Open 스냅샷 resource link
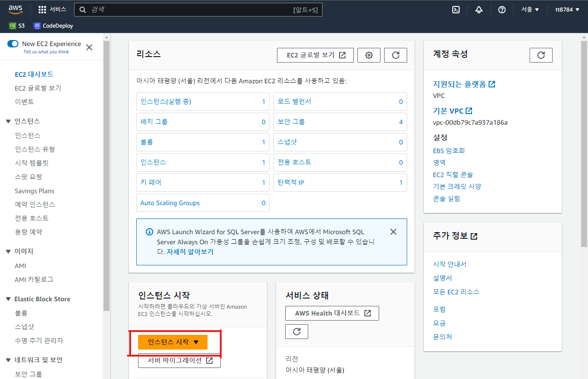This screenshot has height=379, width=588. [x=287, y=142]
